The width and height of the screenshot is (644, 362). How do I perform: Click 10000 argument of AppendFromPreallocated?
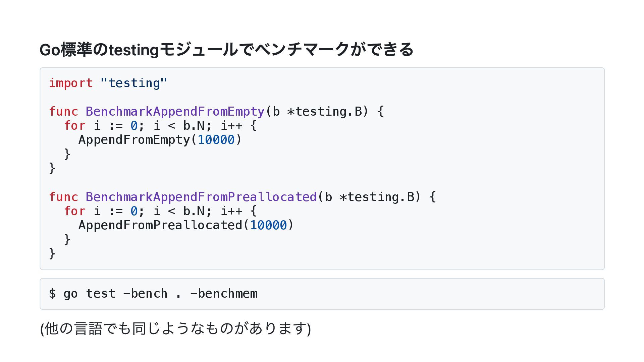coord(268,225)
